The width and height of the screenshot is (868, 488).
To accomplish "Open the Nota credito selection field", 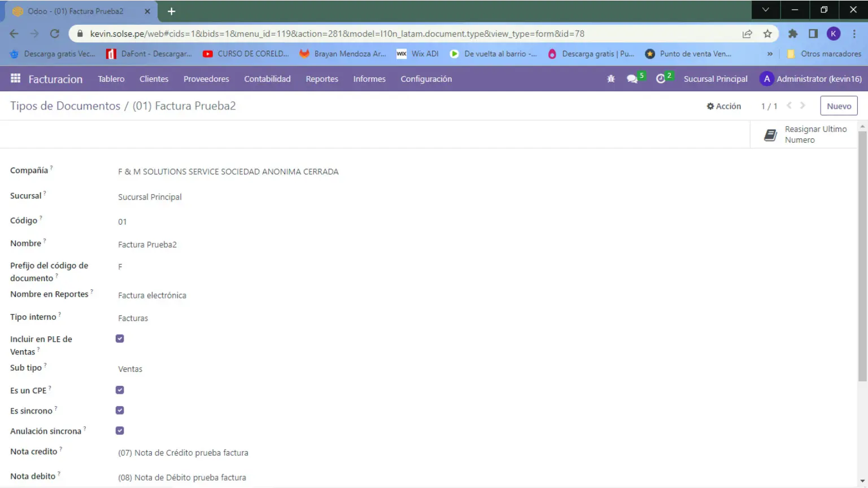I will pos(183,452).
